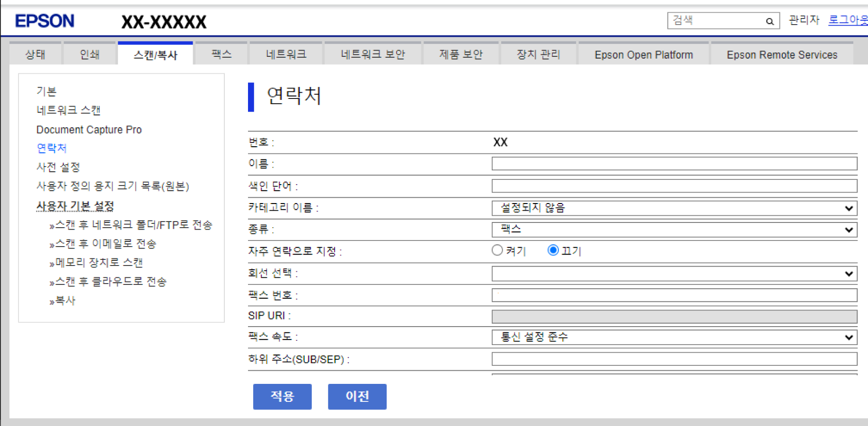Select 켜기 radio for 자주 연락으로 지정
The width and height of the screenshot is (868, 426).
click(497, 250)
